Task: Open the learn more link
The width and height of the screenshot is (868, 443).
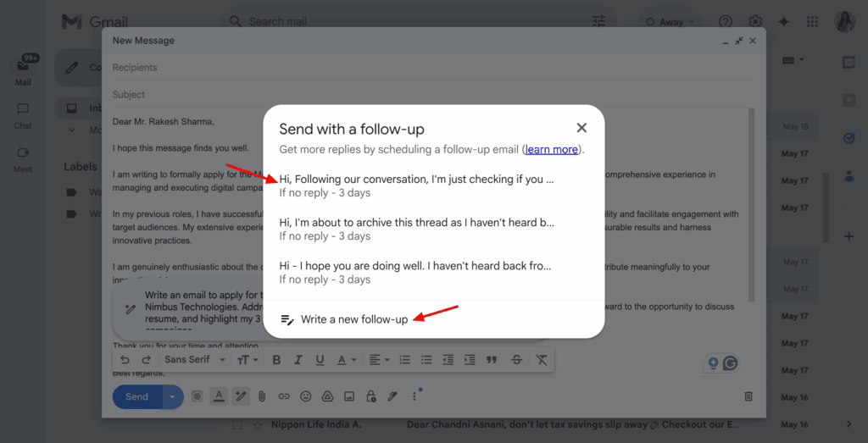Action: [x=551, y=149]
